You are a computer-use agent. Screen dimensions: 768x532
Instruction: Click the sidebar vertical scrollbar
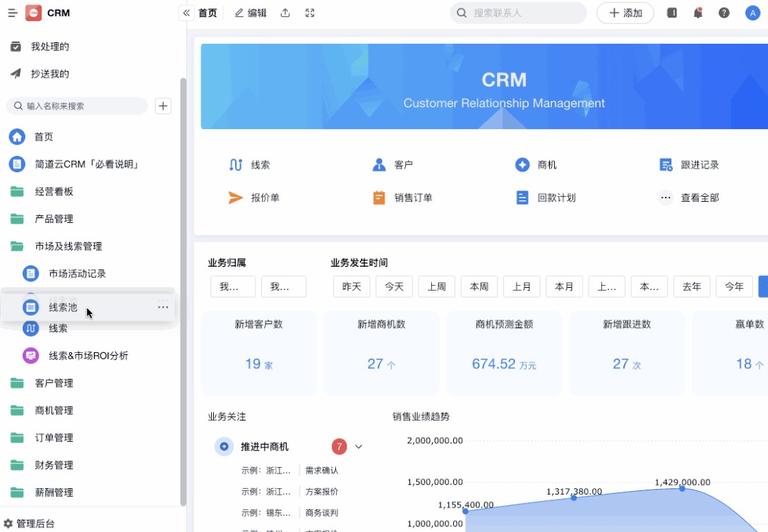coord(184,291)
